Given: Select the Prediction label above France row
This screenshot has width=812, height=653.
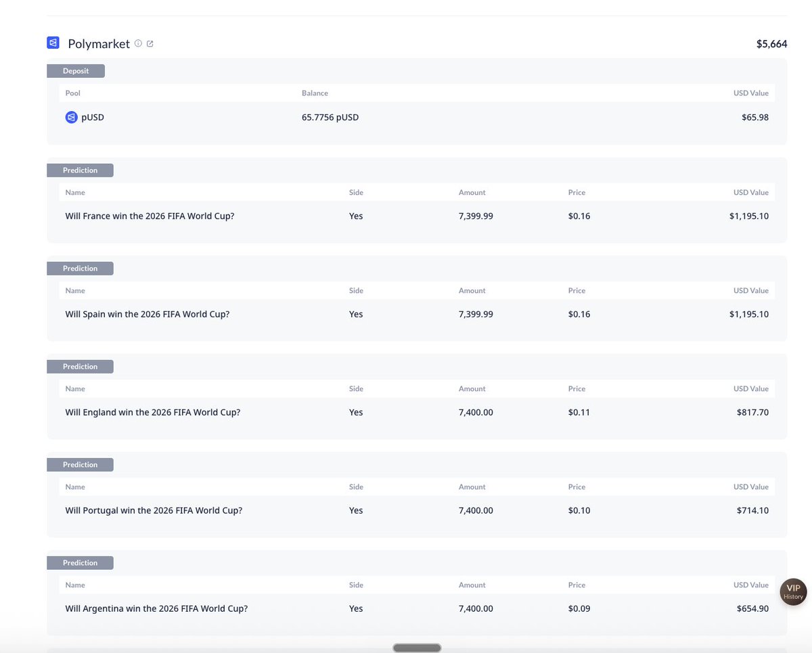Looking at the screenshot, I should 80,171.
